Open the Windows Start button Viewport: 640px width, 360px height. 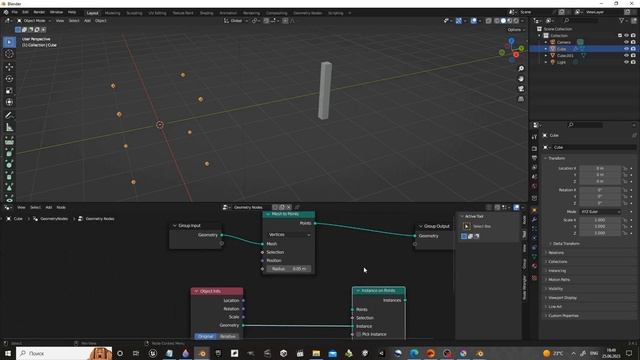pos(8,353)
